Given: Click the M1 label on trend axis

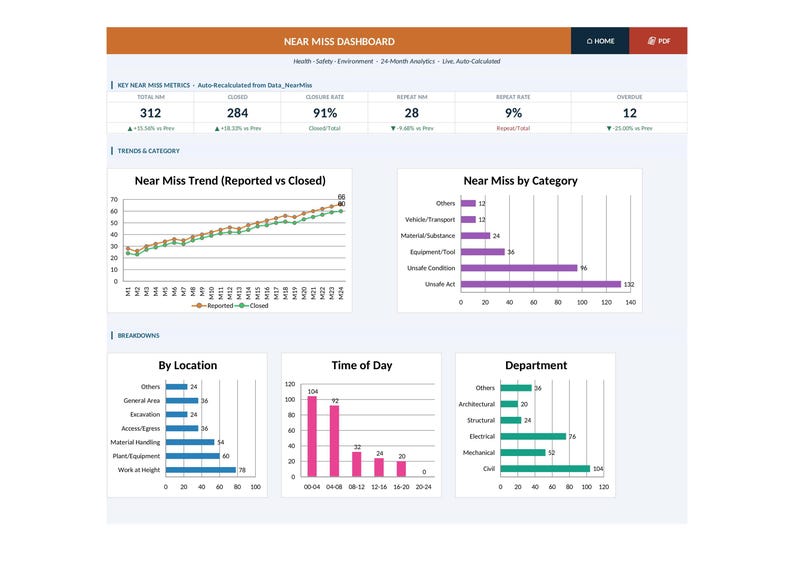Looking at the screenshot, I should click(128, 292).
